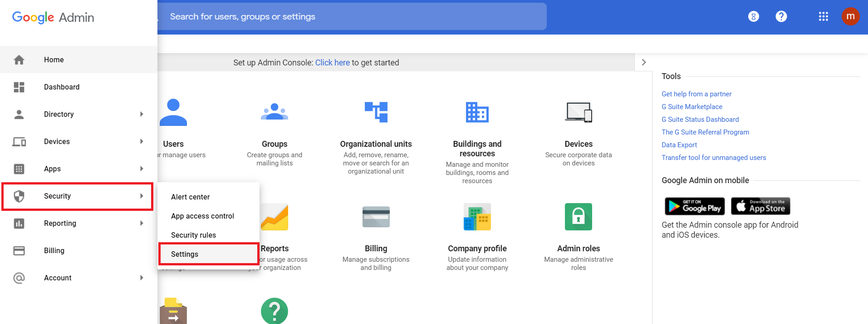
Task: Open G Suite Marketplace link
Action: click(692, 107)
